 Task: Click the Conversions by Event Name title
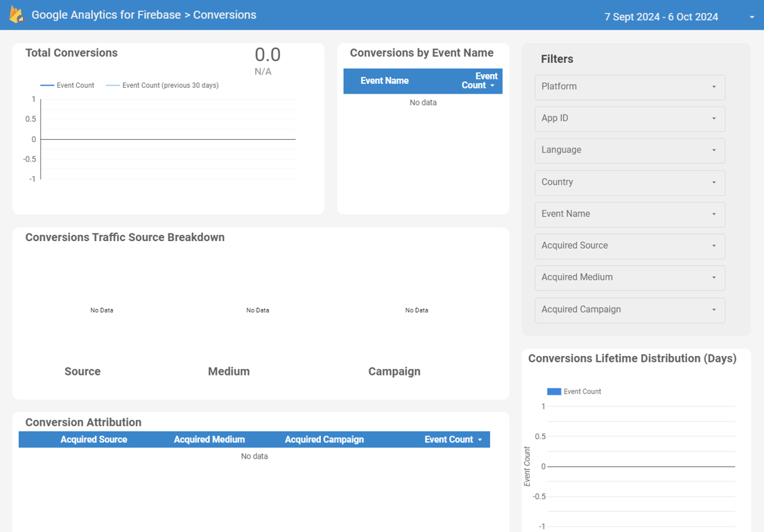(422, 53)
